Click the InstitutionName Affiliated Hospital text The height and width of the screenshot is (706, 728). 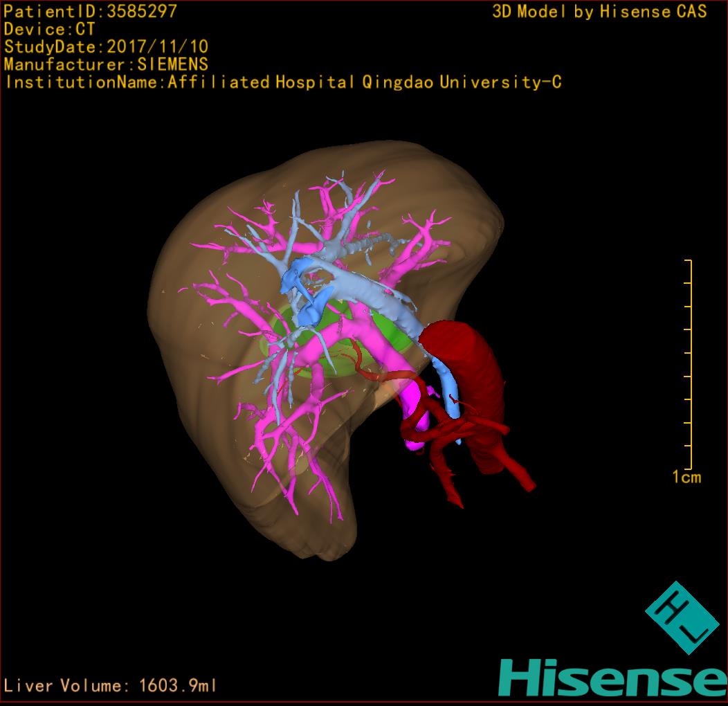pyautogui.click(x=282, y=82)
